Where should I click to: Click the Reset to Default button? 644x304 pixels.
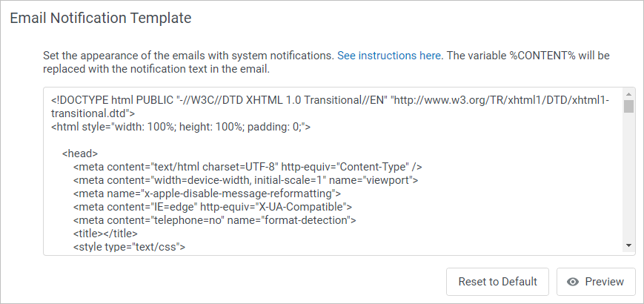click(x=497, y=282)
